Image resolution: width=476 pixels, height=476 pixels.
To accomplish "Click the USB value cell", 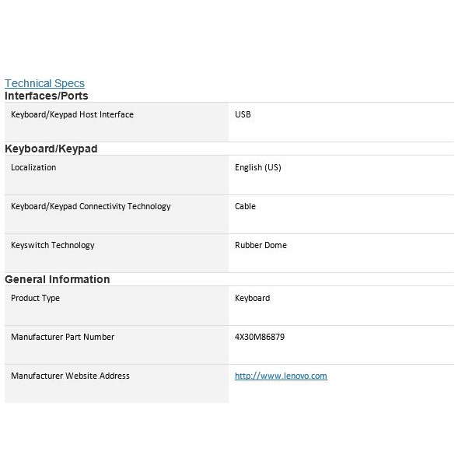I will pyautogui.click(x=243, y=114).
